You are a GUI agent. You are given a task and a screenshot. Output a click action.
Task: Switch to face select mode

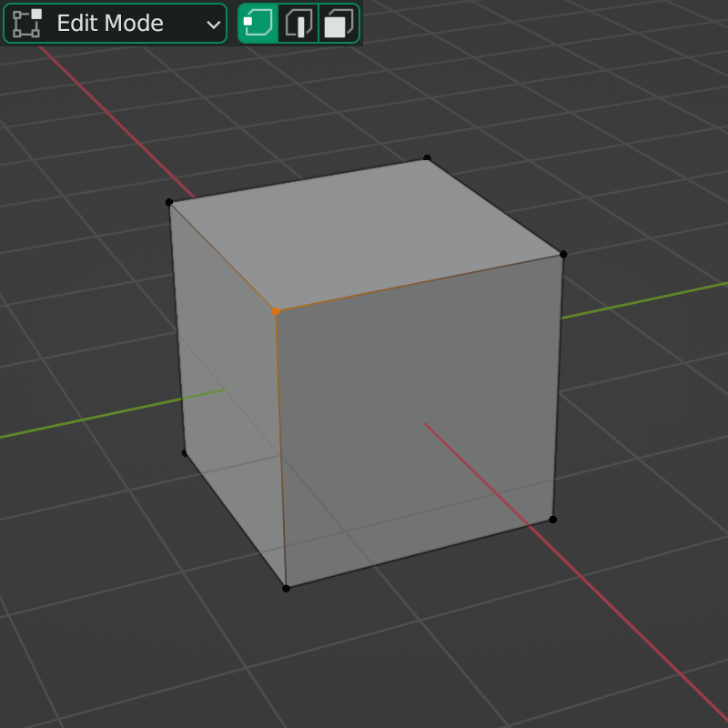tap(339, 24)
